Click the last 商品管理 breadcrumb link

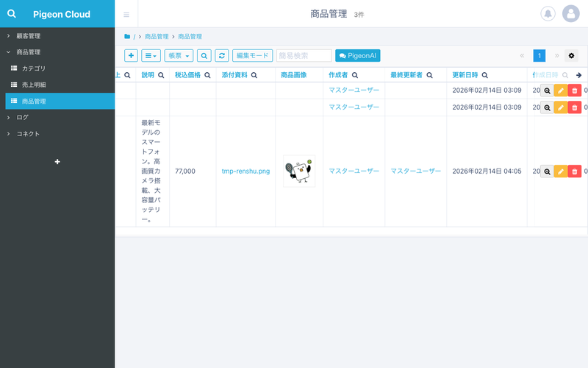pos(190,36)
